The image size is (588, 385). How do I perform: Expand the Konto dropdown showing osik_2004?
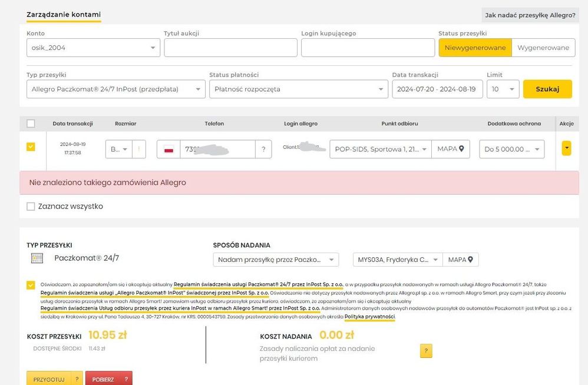[93, 48]
